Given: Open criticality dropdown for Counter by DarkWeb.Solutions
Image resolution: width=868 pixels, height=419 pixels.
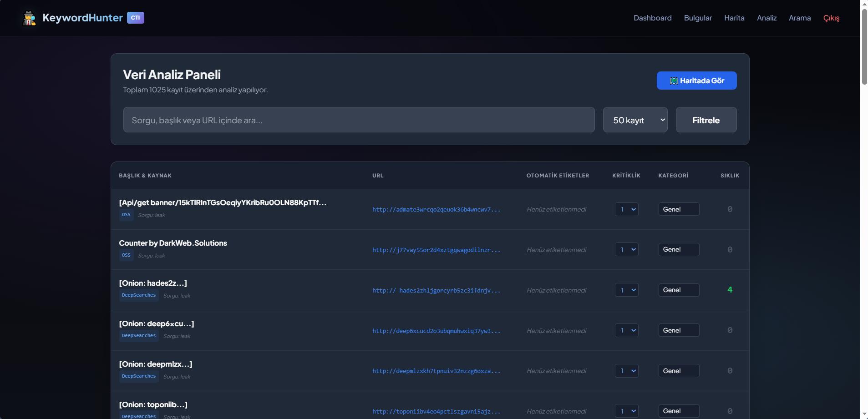Looking at the screenshot, I should point(626,249).
